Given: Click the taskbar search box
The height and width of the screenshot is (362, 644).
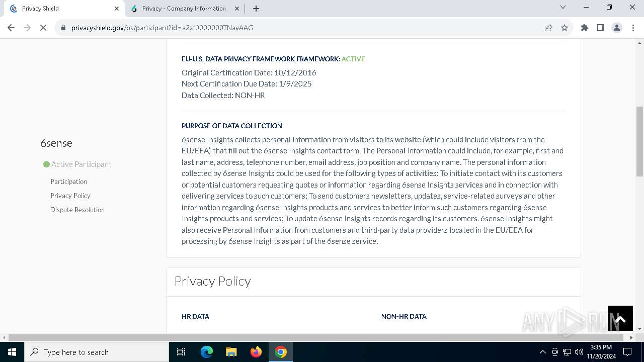Looking at the screenshot, I should [97, 352].
